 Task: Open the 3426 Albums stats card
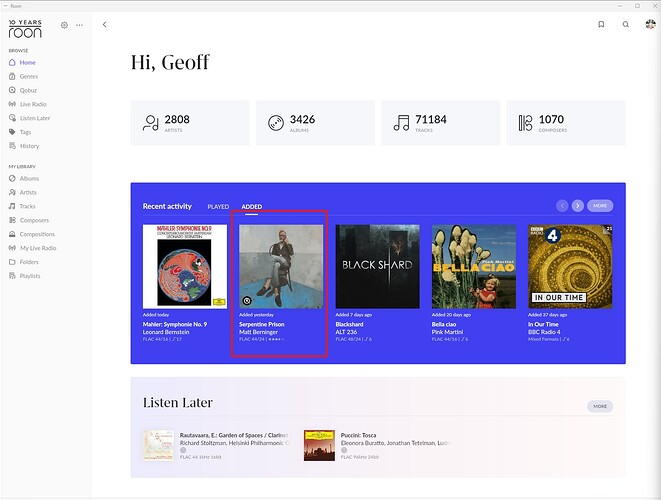click(x=315, y=123)
